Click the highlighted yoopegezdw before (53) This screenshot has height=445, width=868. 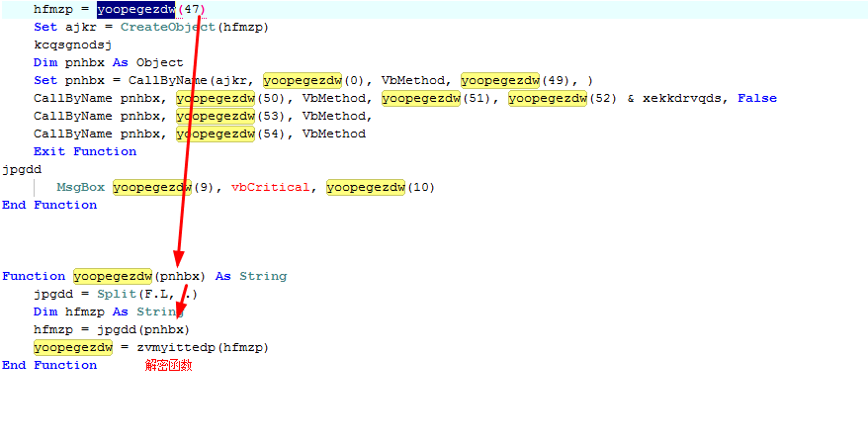click(x=216, y=117)
